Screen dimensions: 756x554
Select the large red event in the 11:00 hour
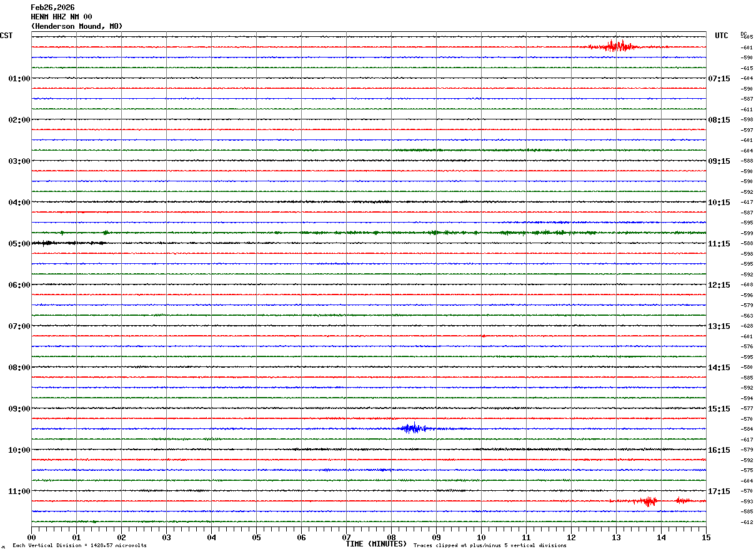coord(647,501)
